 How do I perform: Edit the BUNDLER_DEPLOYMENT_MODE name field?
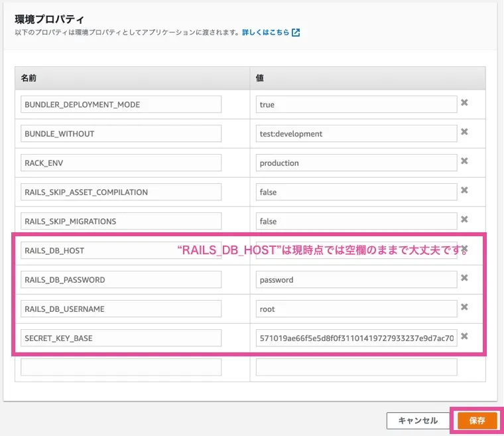(121, 104)
